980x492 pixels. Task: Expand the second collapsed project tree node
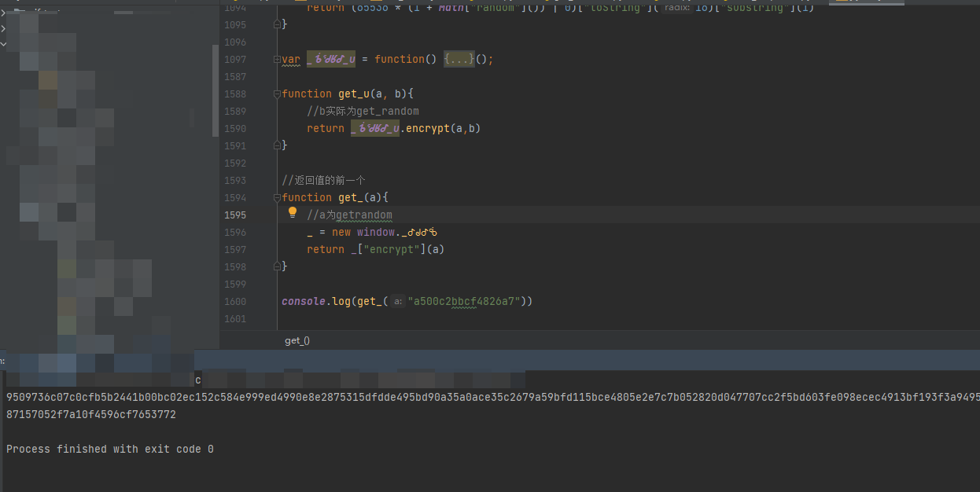pos(3,28)
